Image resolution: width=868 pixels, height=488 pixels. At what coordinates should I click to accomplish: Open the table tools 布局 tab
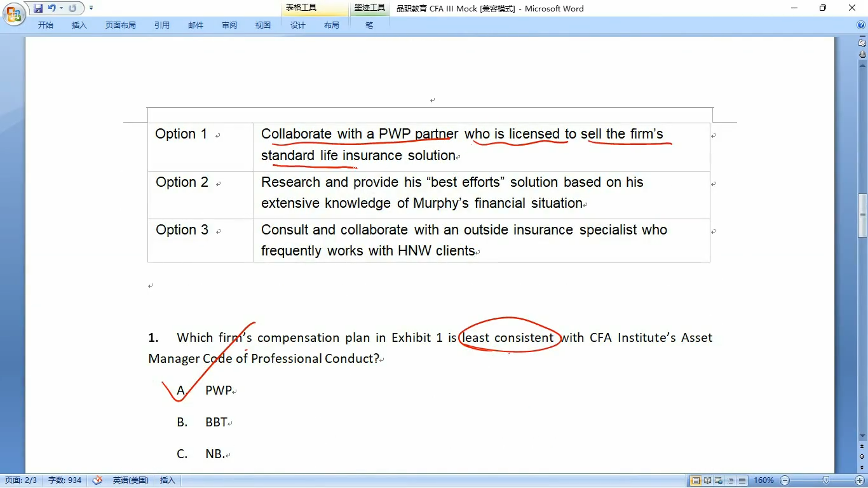(332, 25)
